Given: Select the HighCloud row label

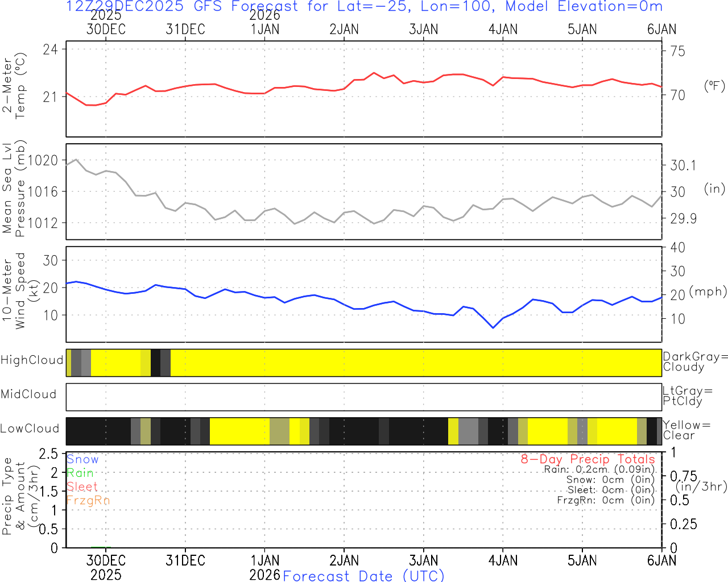Looking at the screenshot, I should [32, 360].
